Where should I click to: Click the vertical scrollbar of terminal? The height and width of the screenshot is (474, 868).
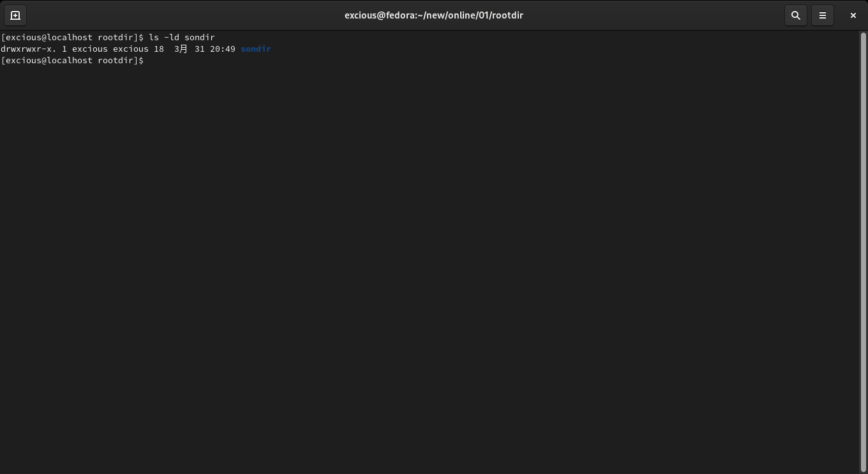point(864,252)
